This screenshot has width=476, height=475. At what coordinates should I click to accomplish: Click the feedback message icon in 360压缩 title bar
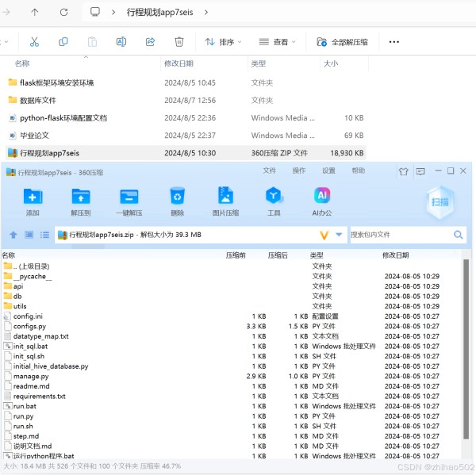pos(420,171)
